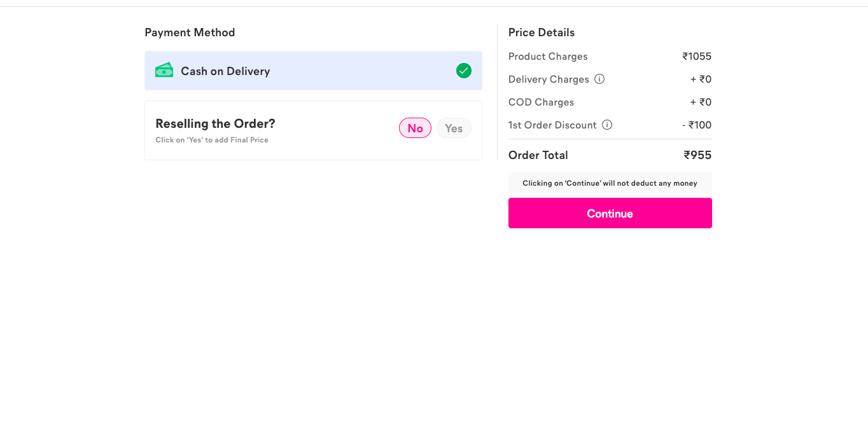Open the 1st Order Discount info icon
The image size is (868, 435).
pyautogui.click(x=607, y=125)
